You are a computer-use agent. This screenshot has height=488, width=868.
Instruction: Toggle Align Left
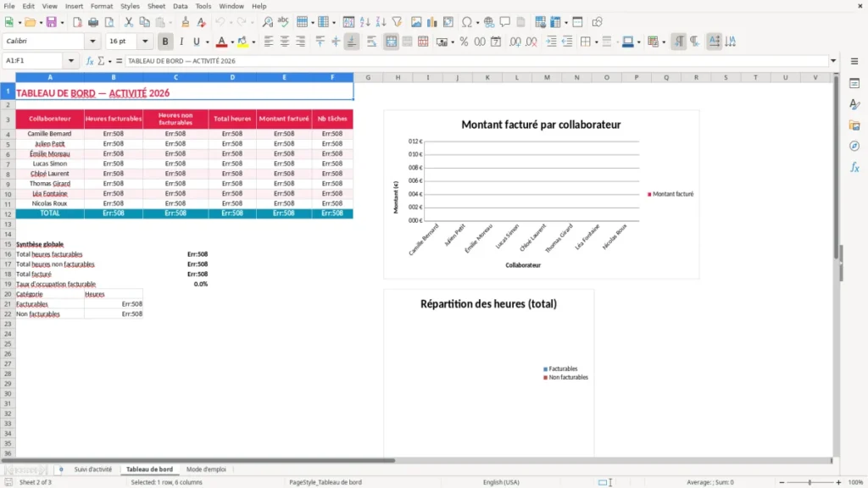click(x=269, y=42)
